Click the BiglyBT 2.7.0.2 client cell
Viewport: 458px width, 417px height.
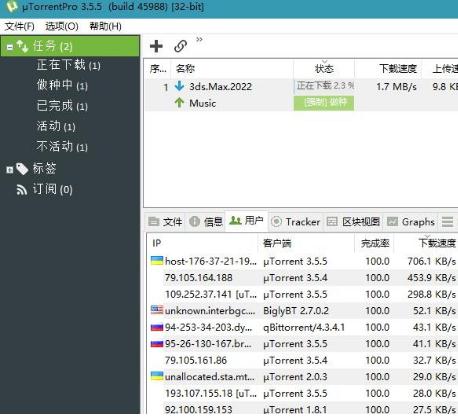[296, 311]
